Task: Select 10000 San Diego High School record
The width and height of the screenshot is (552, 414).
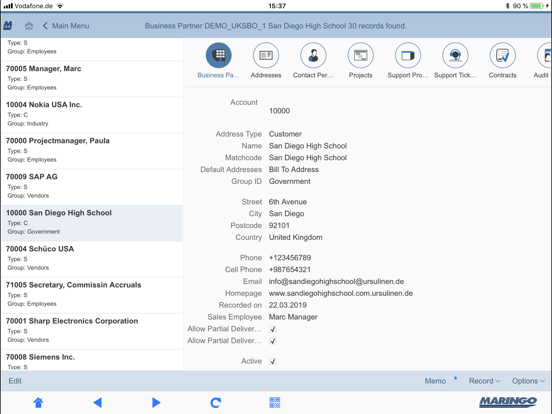Action: coord(92,223)
